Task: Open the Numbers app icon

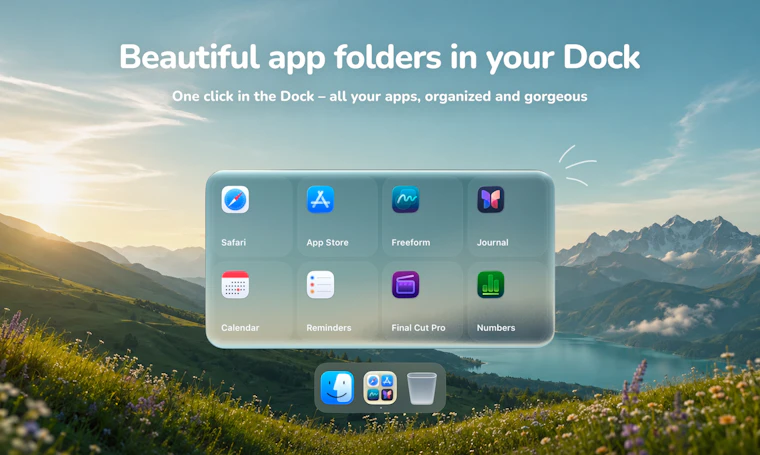Action: [x=491, y=284]
